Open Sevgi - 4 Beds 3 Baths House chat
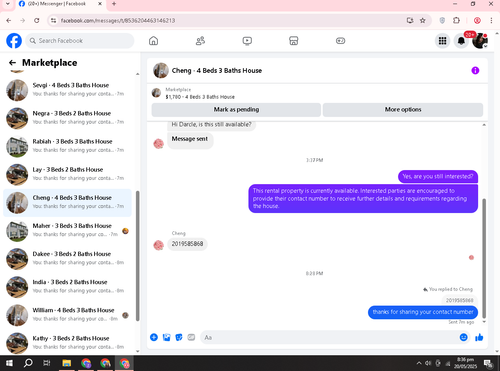Viewport: 500px width, 371px height. [x=67, y=90]
